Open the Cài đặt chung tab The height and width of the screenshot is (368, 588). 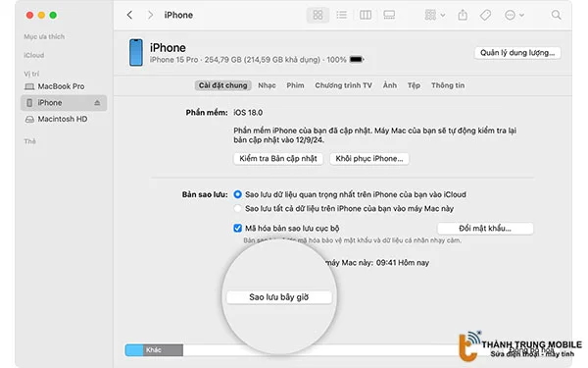pyautogui.click(x=222, y=85)
